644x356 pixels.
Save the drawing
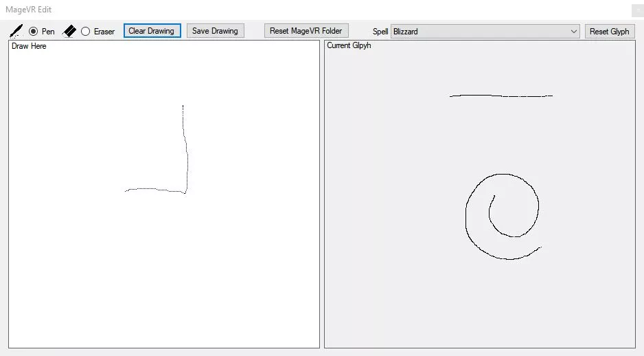[x=215, y=31]
